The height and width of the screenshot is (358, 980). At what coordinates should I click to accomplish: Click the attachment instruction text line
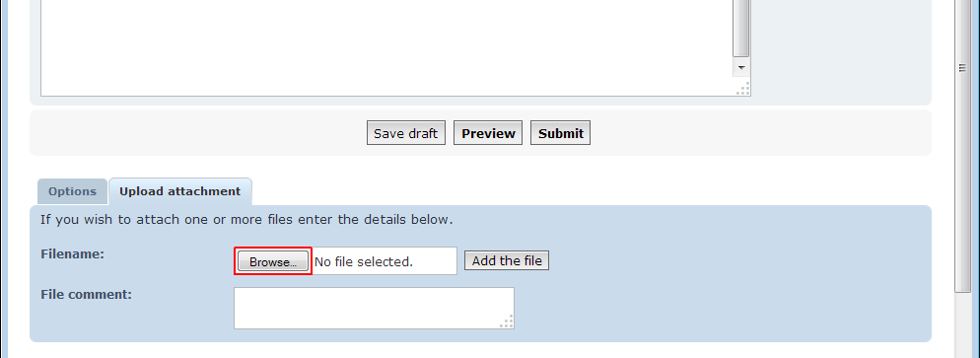click(x=246, y=220)
